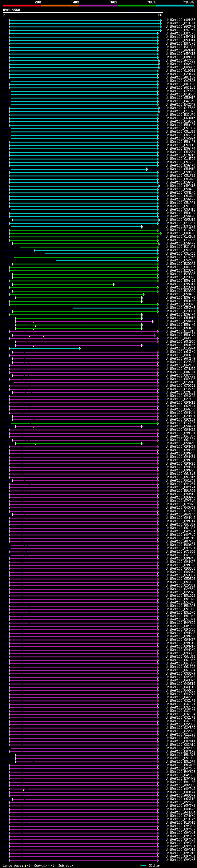The width and height of the screenshot is (197, 868).
Task: Click the UniRef100_Q95UT7 label
Action: [180, 284]
